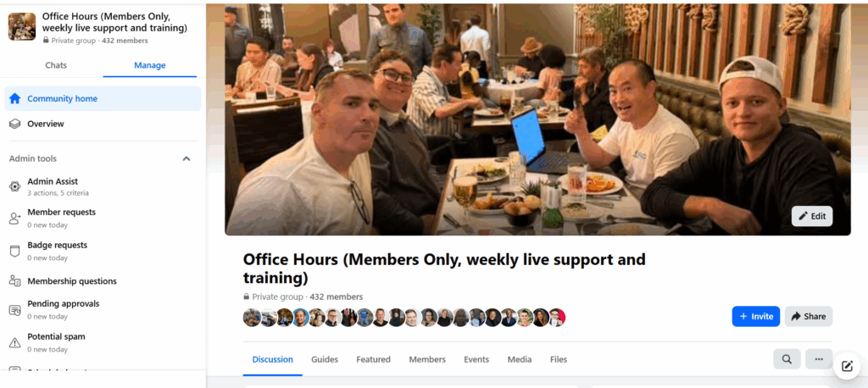868x388 pixels.
Task: Open the Guides tab
Action: [x=325, y=359]
